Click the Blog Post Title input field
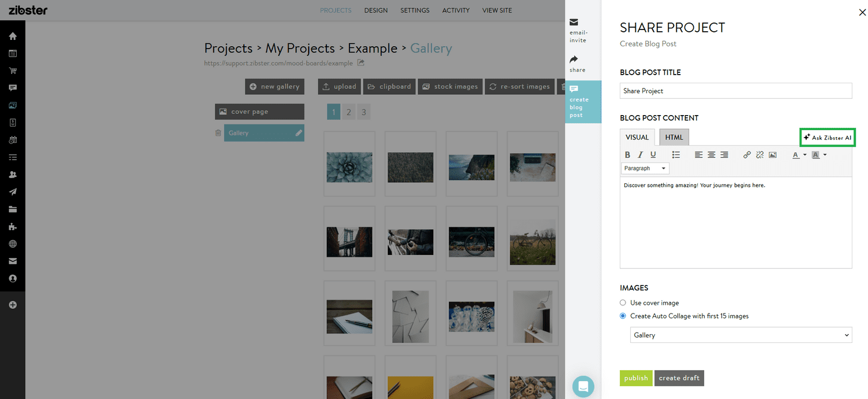The height and width of the screenshot is (399, 868). 736,91
